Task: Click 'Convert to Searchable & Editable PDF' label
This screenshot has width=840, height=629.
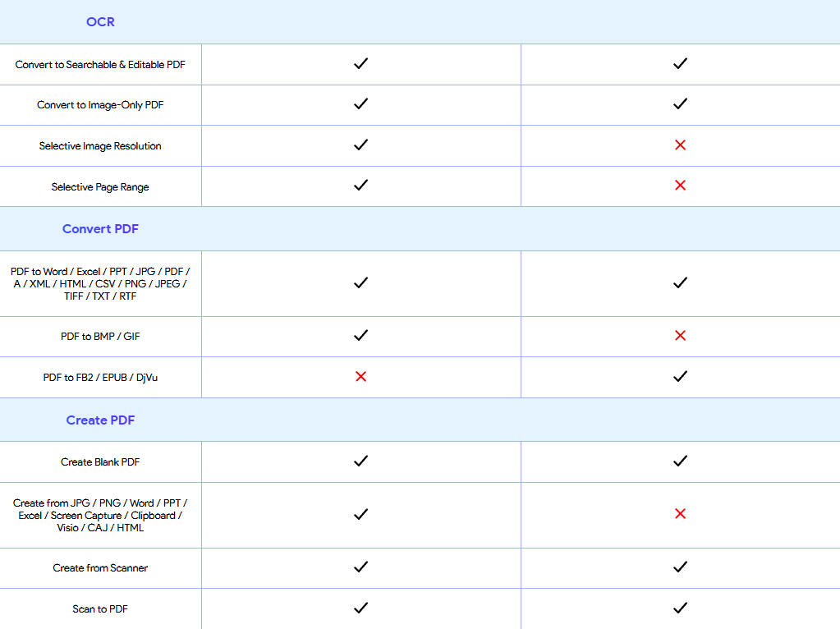Action: point(100,65)
